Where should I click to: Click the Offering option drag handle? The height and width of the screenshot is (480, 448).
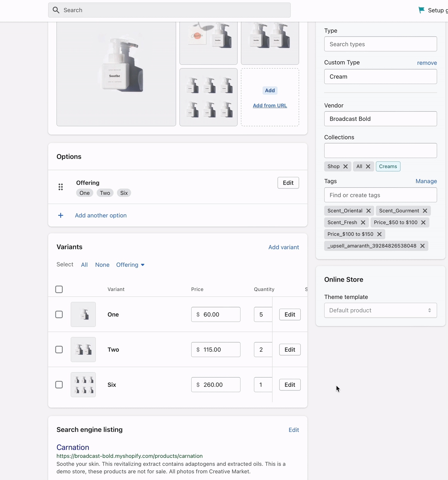point(61,187)
